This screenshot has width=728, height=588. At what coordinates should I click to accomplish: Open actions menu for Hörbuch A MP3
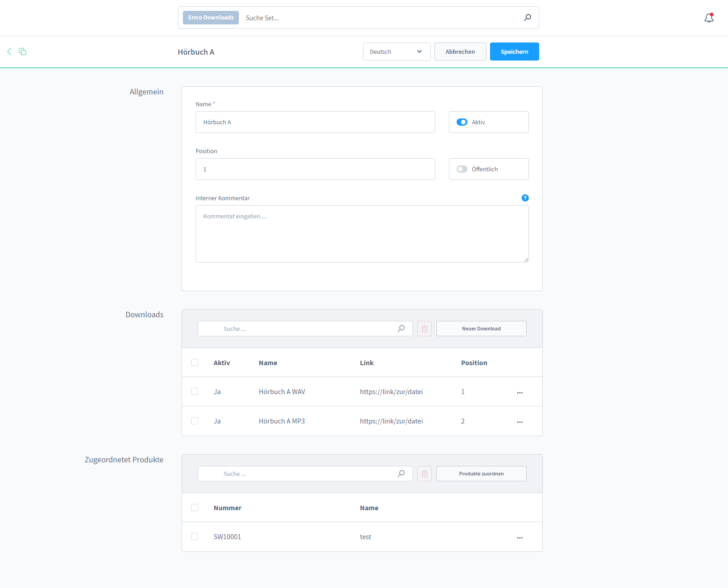click(x=520, y=422)
